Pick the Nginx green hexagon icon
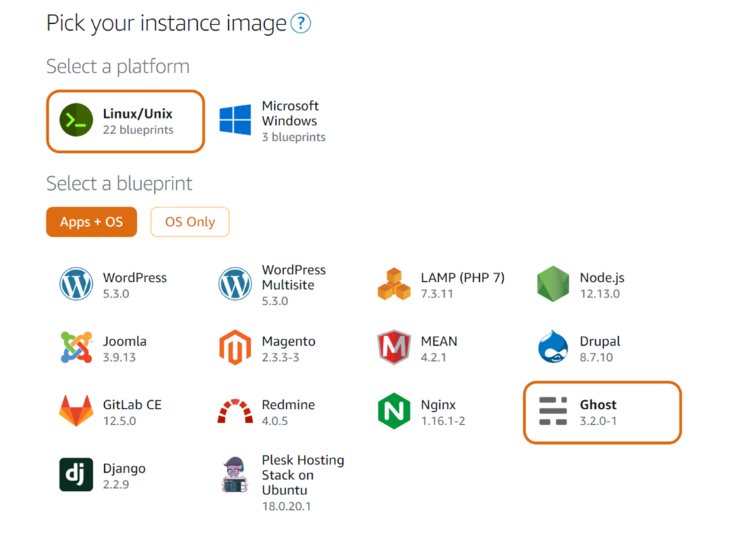The width and height of the screenshot is (741, 560). 394,411
